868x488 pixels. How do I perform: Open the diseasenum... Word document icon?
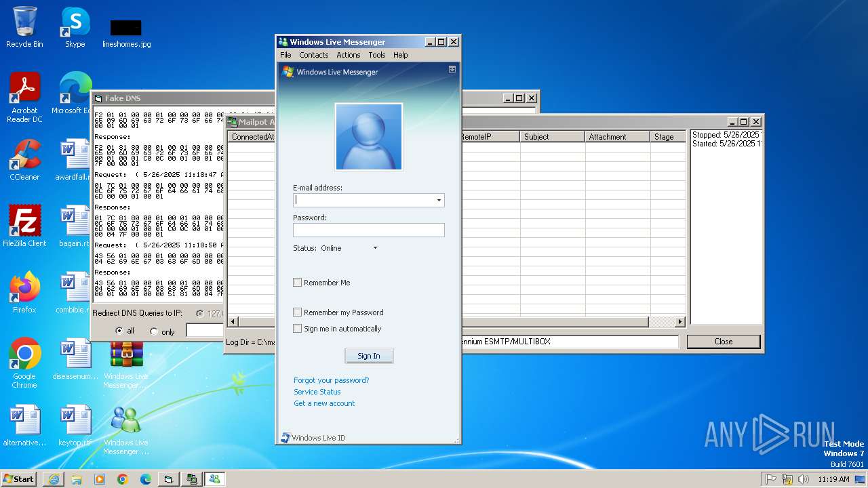click(x=75, y=359)
